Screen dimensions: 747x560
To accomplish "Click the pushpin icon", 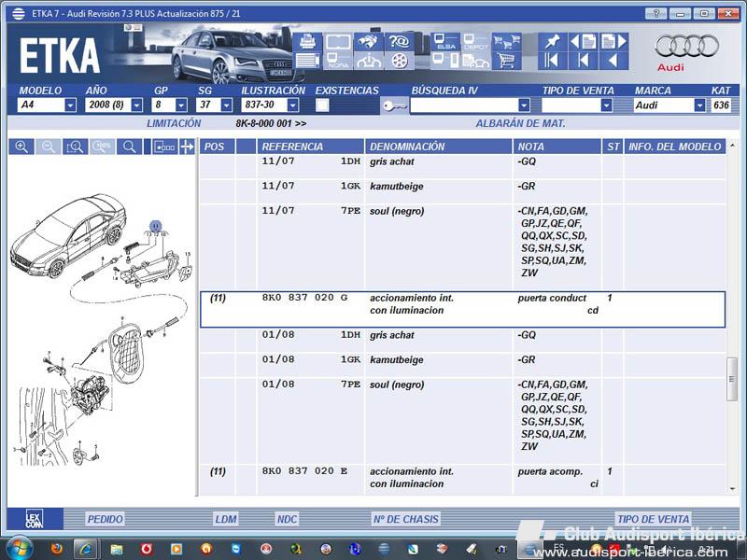I will click(x=552, y=42).
